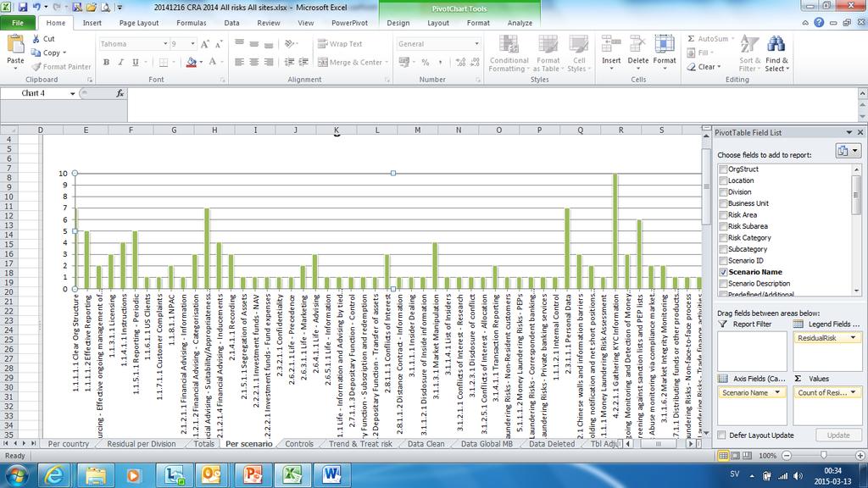This screenshot has width=868, height=488.
Task: Click the Fill button in Editing
Action: pos(700,53)
